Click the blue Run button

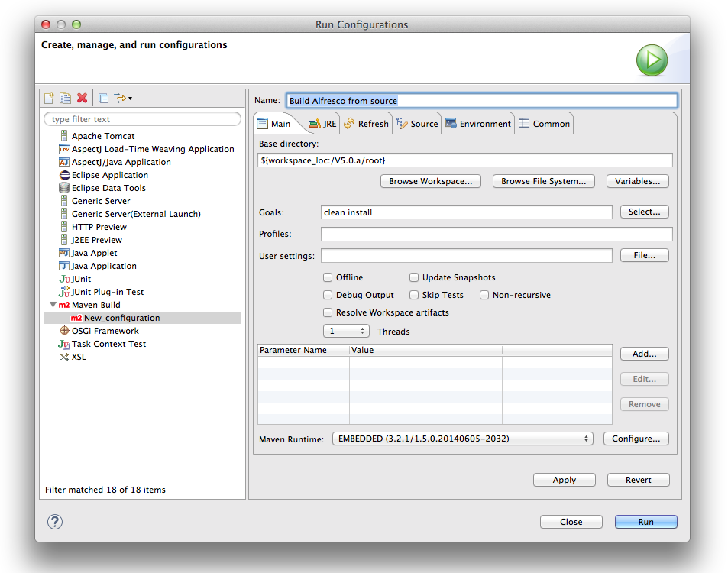pyautogui.click(x=645, y=522)
